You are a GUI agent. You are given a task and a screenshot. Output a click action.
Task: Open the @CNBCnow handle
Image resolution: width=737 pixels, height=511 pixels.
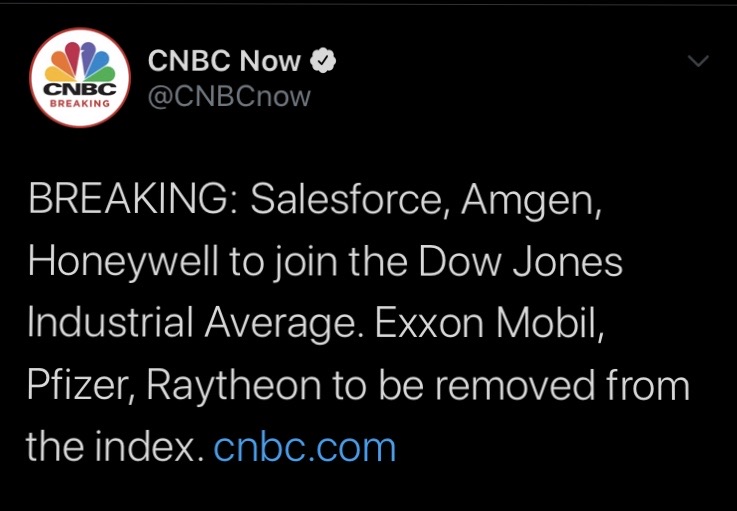[x=229, y=96]
